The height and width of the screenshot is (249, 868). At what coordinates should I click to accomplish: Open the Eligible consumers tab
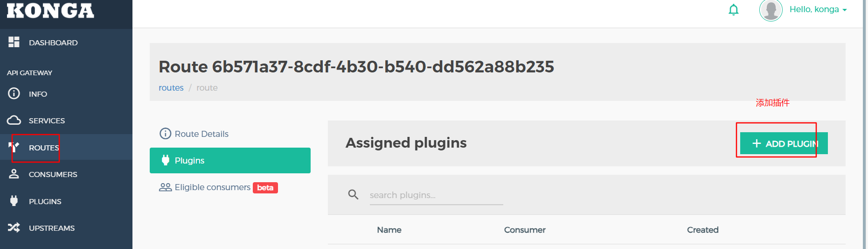(212, 187)
